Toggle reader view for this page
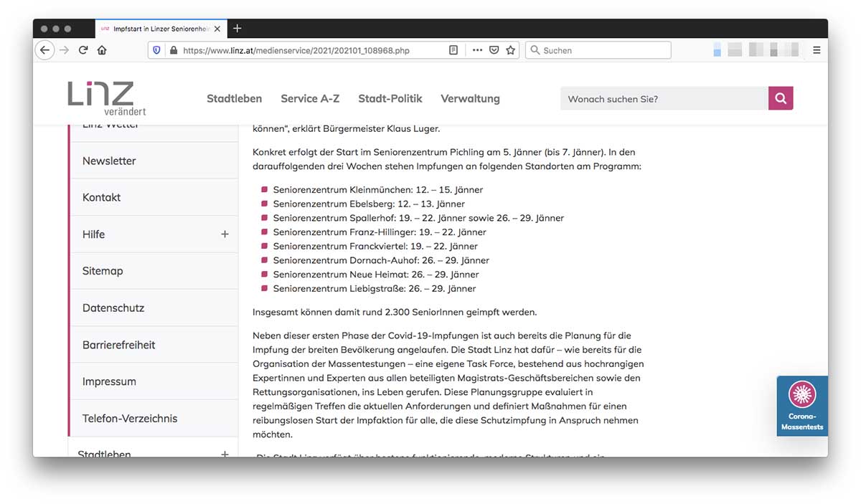Screen dimensions: 861x504 point(453,50)
